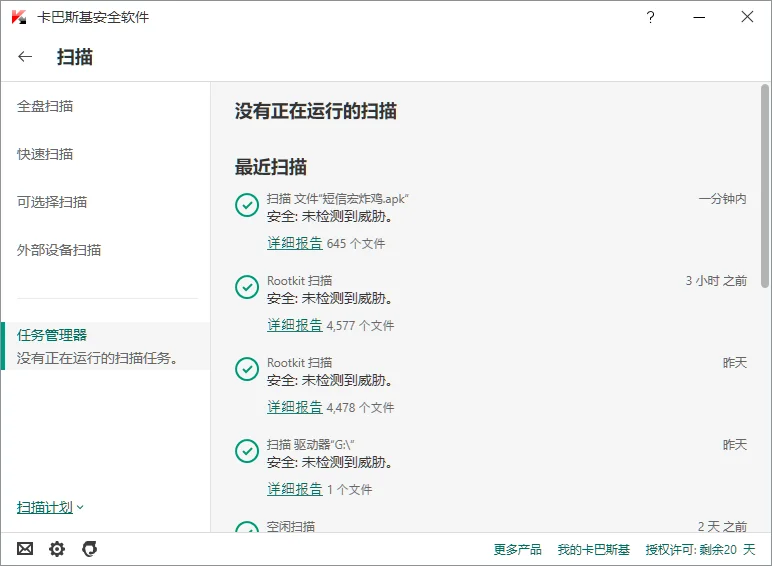
Task: Open 可选择扫描 in the sidebar
Action: point(52,202)
